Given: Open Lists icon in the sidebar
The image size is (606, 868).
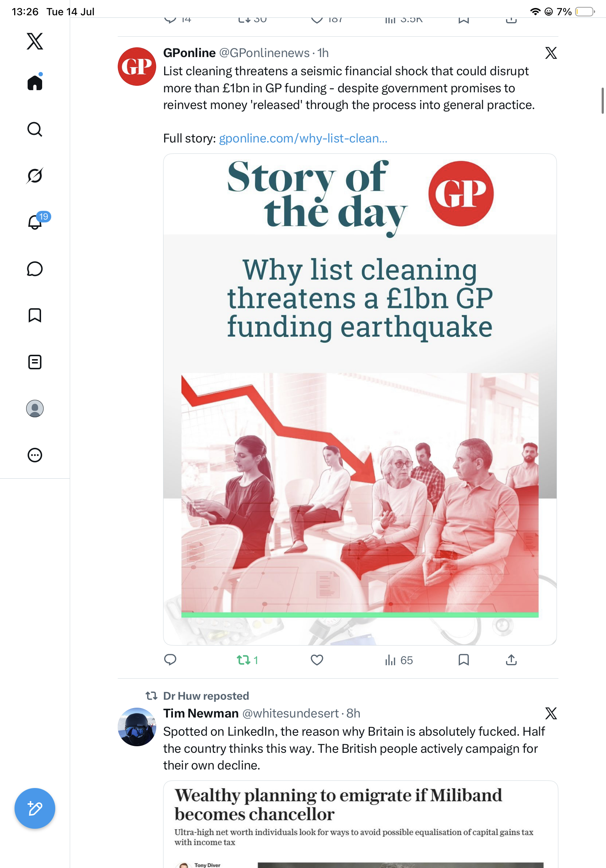Looking at the screenshot, I should (x=35, y=362).
